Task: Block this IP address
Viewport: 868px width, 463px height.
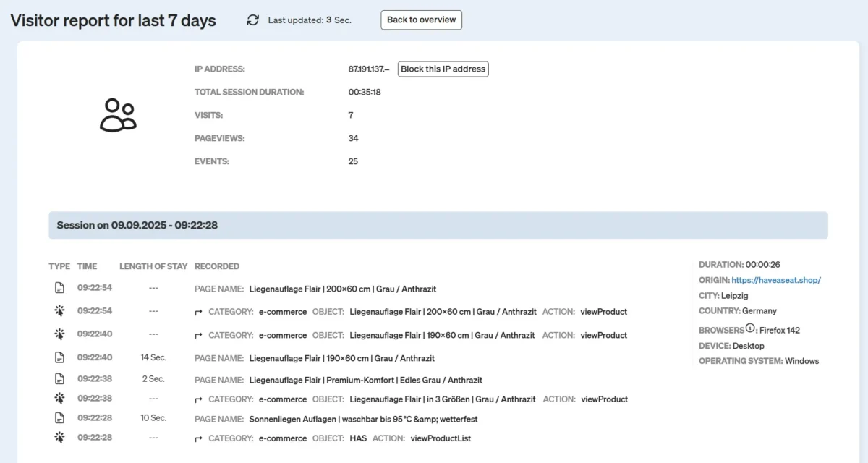Action: 443,69
